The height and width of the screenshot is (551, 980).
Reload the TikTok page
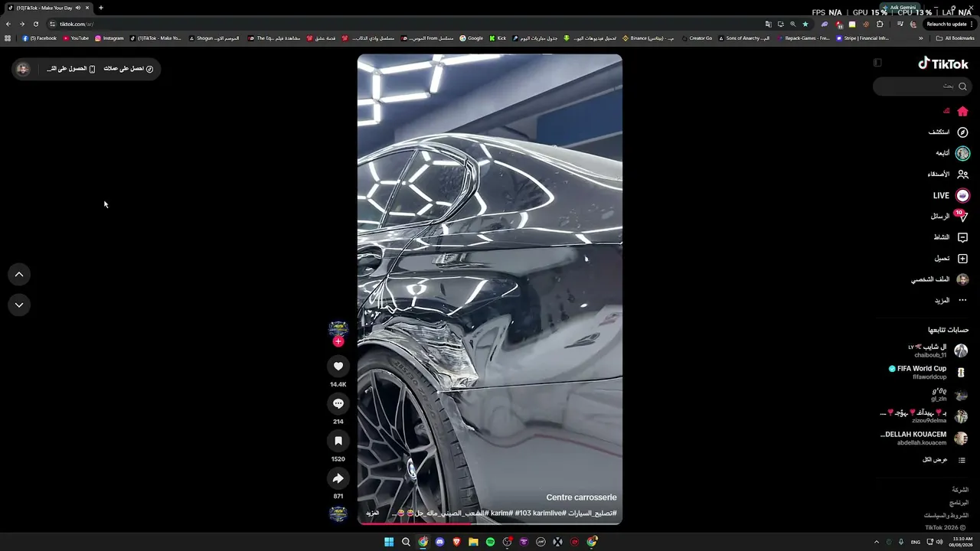tap(35, 24)
